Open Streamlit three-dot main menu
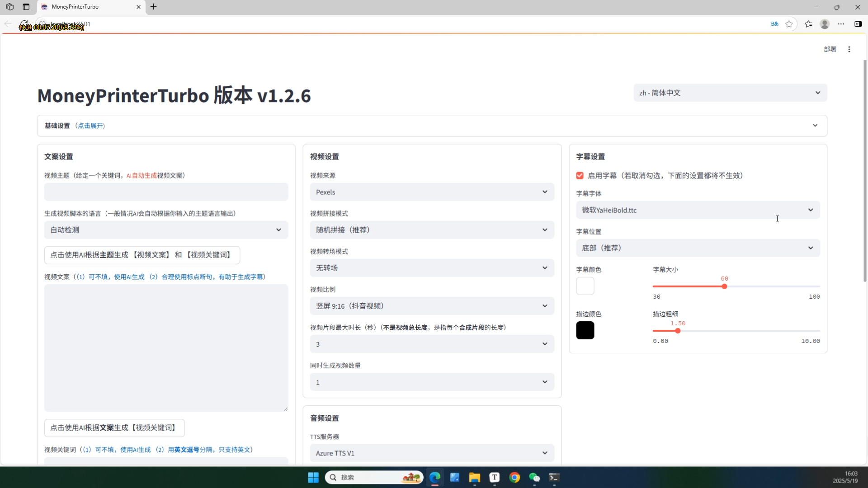868x488 pixels. [x=849, y=49]
